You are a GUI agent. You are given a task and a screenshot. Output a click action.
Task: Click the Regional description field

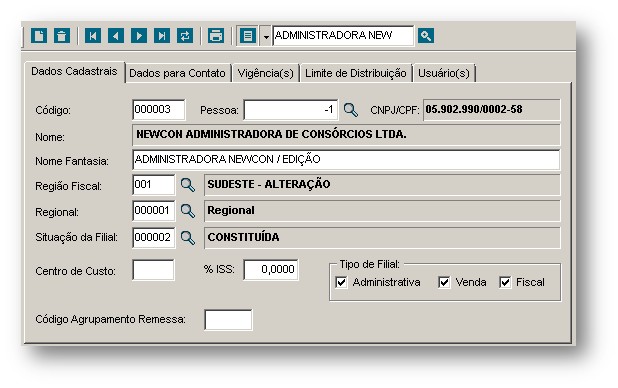click(x=382, y=211)
